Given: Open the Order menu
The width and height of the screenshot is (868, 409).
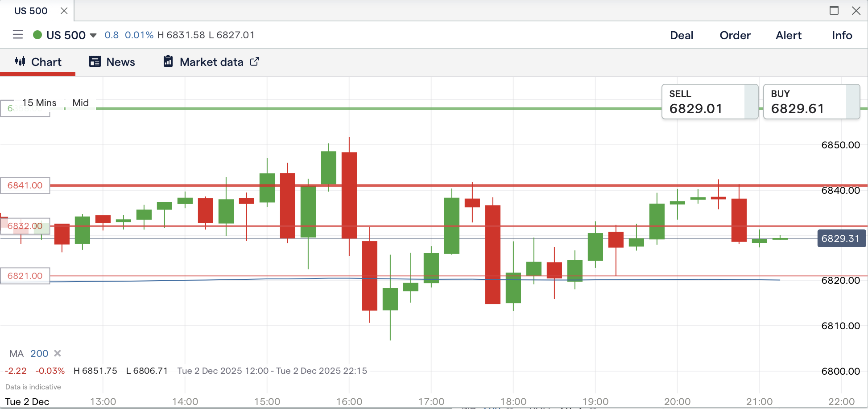Looking at the screenshot, I should (x=735, y=35).
